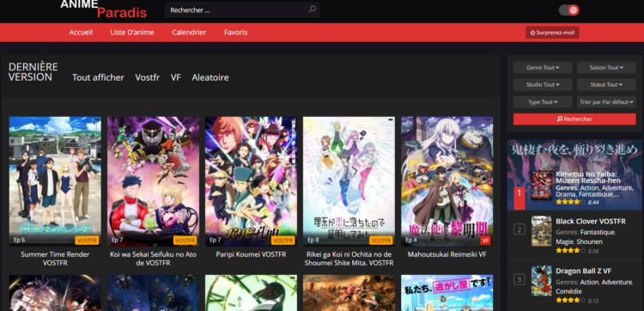Click Fantastique genre under Black Clover

[x=597, y=233]
